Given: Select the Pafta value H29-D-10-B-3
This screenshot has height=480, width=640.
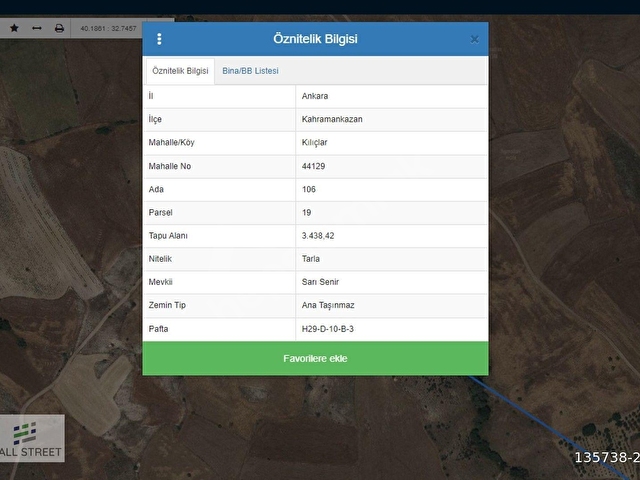Looking at the screenshot, I should pyautogui.click(x=328, y=329).
